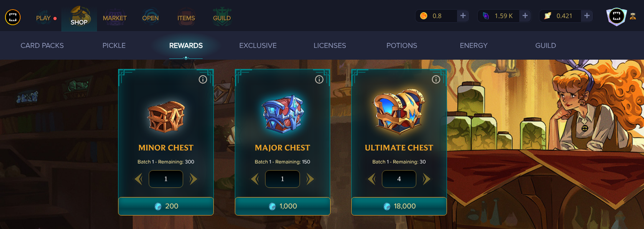Increase Ultimate Chest quantity with right arrow
This screenshot has width=644, height=229.
427,179
